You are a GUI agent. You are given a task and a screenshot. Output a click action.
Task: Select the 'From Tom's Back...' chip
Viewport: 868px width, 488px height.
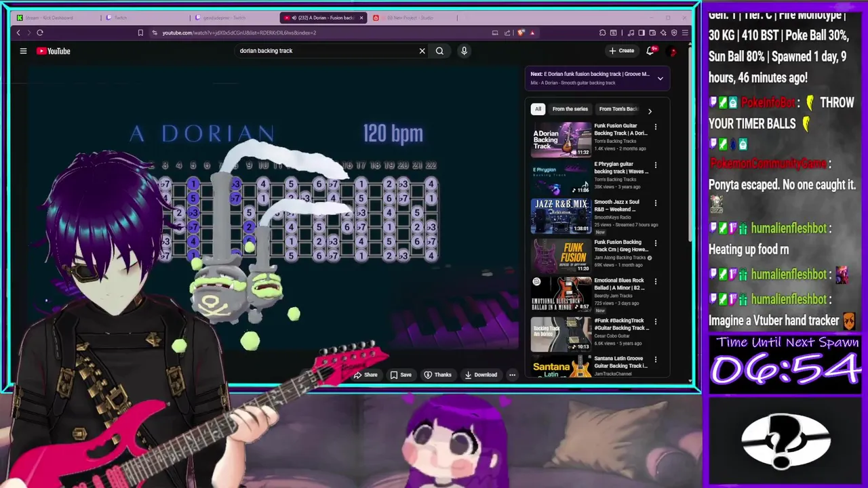[x=618, y=109]
